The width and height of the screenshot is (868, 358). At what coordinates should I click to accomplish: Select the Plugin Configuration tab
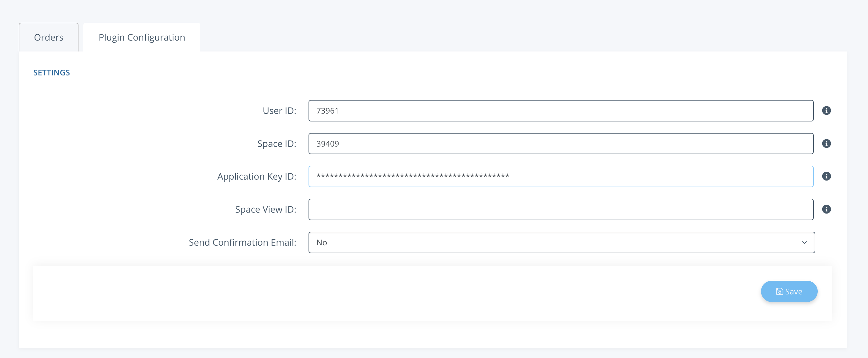coord(142,37)
